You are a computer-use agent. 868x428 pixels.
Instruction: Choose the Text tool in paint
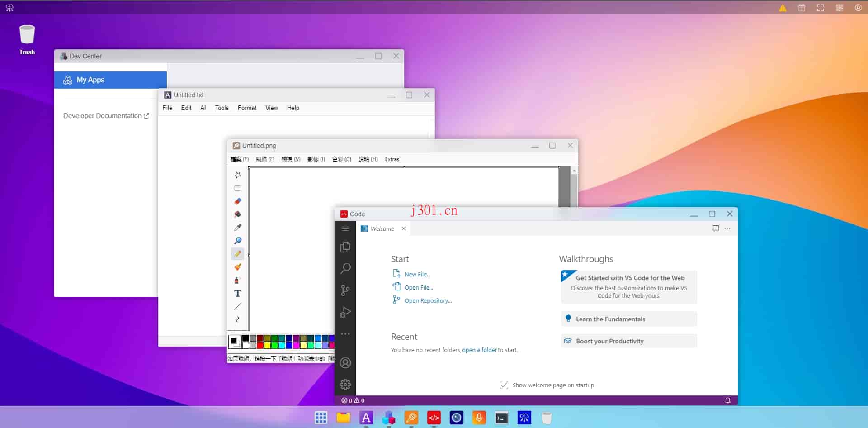(238, 293)
